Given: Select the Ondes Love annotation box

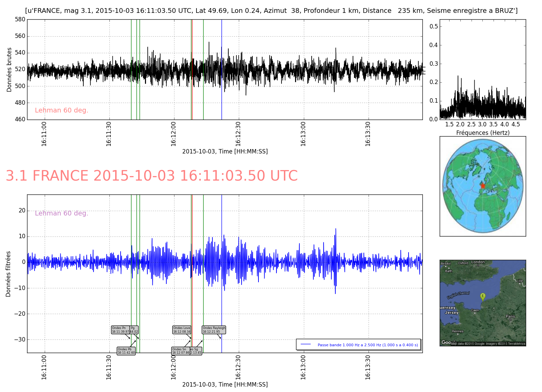Looking at the screenshot, I should (182, 330).
